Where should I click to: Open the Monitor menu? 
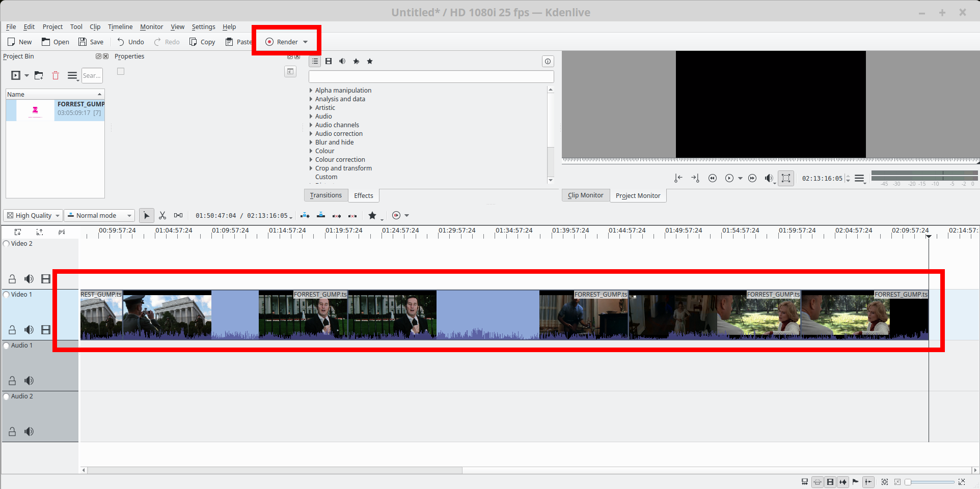[x=151, y=27]
